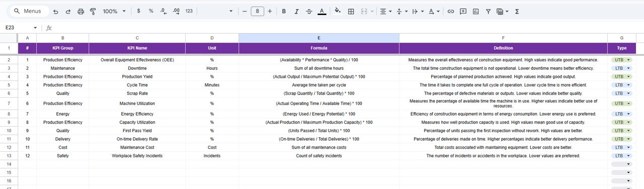Image resolution: width=644 pixels, height=189 pixels.
Task: Click the Redo arrow icon
Action: (68, 11)
